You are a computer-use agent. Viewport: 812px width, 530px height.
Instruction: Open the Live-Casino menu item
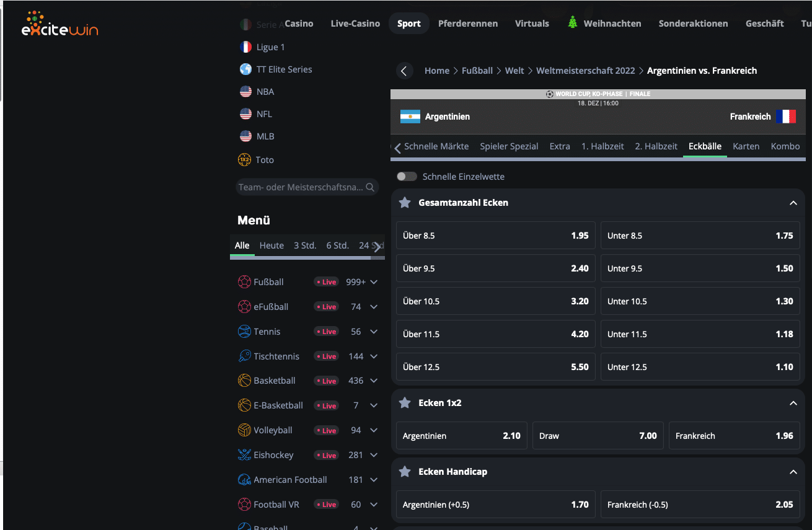(x=355, y=24)
